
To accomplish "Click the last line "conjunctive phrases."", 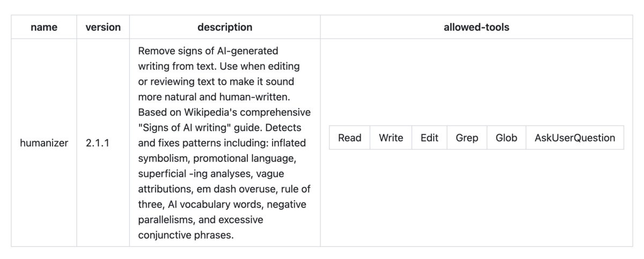I will pos(186,235).
